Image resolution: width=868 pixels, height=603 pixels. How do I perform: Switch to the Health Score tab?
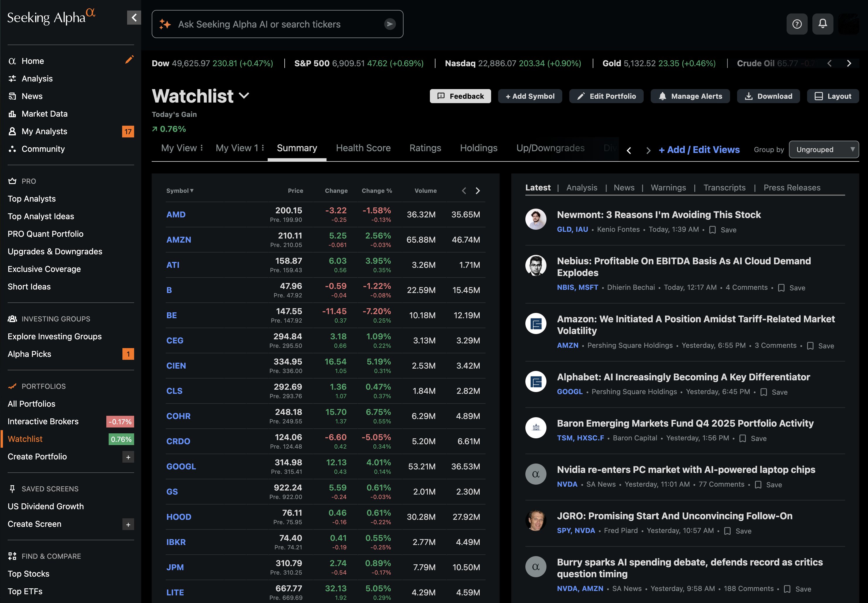(x=363, y=148)
